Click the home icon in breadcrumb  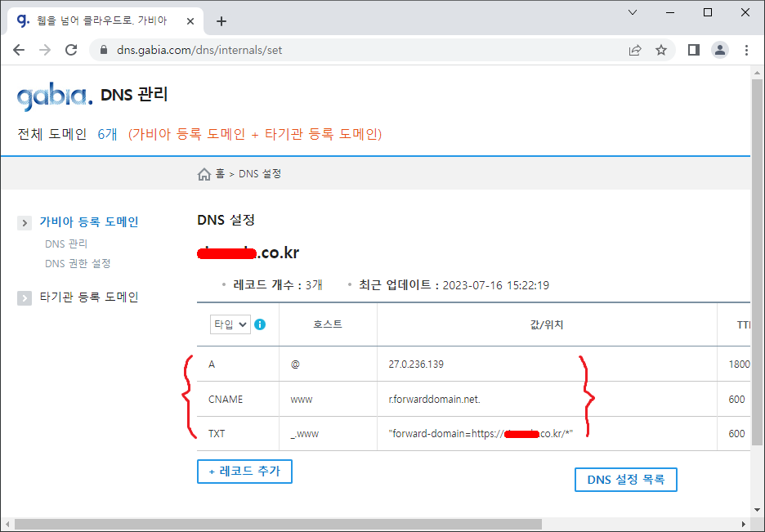point(204,174)
